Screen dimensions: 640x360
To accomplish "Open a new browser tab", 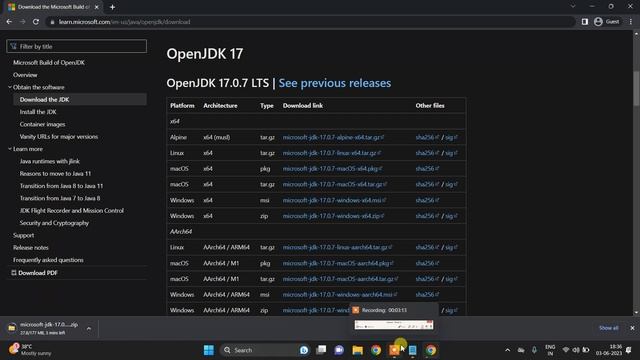I will coord(112,7).
